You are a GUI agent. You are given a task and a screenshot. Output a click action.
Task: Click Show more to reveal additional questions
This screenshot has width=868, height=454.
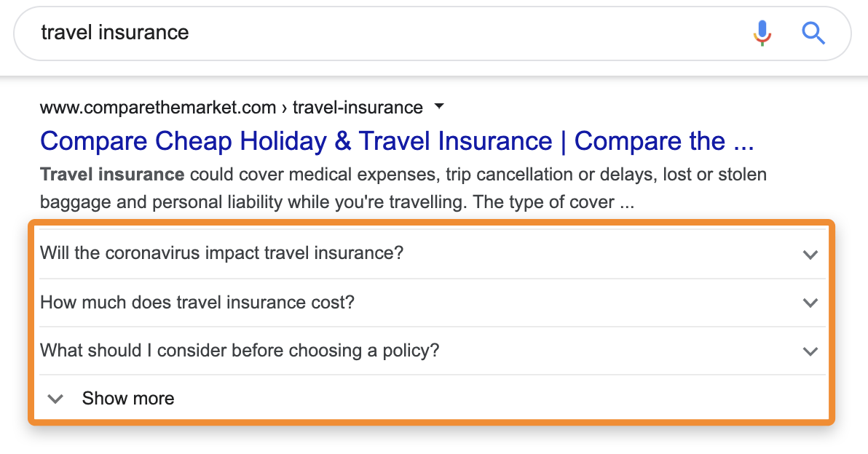pos(128,398)
